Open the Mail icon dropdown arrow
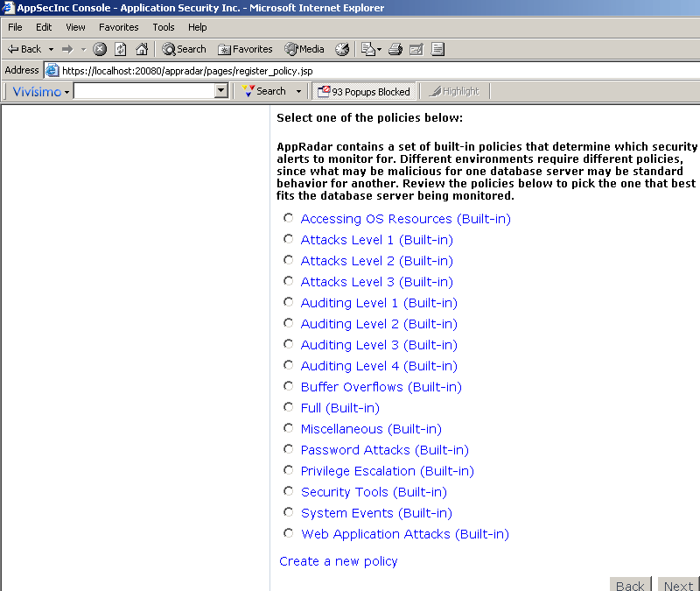The width and height of the screenshot is (700, 591). [x=380, y=49]
